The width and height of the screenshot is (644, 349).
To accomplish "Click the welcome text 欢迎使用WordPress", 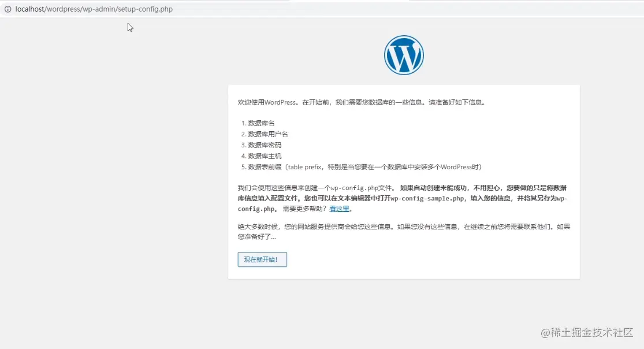I will [267, 102].
